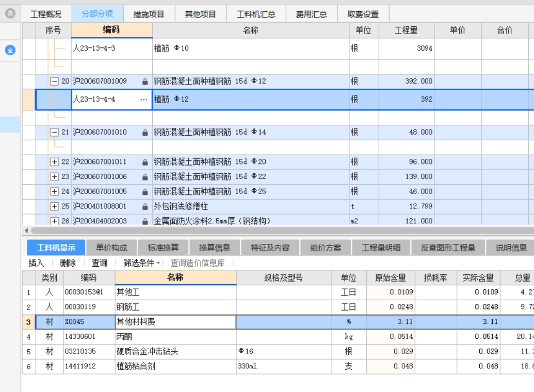Select the 单价构成 tab
The height and width of the screenshot is (392, 534).
(111, 248)
